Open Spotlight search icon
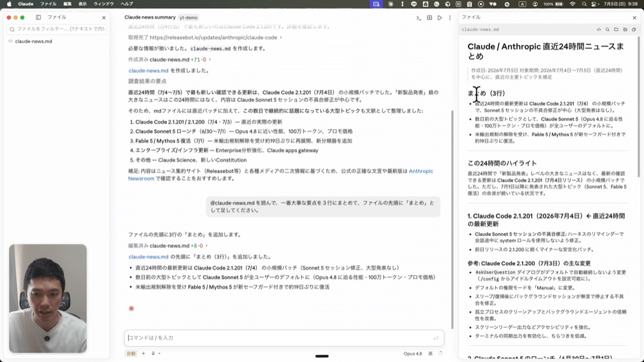The image size is (644, 362). coord(584,4)
